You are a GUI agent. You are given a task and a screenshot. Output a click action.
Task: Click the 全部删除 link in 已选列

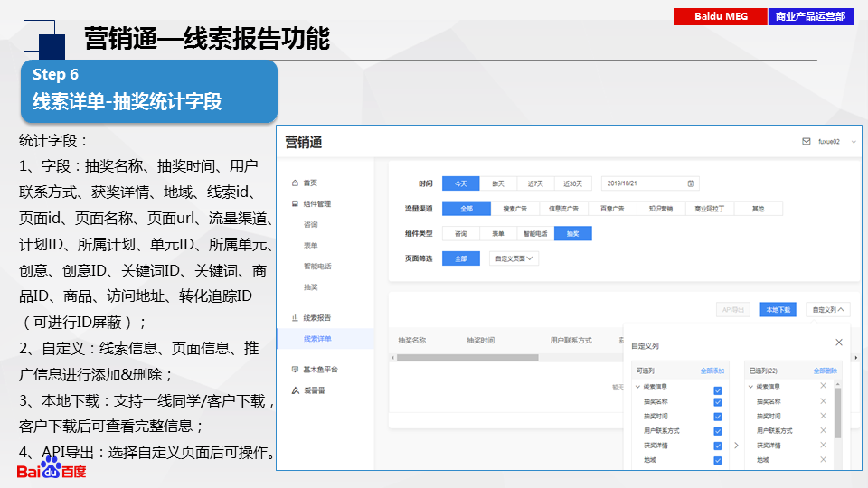(825, 371)
